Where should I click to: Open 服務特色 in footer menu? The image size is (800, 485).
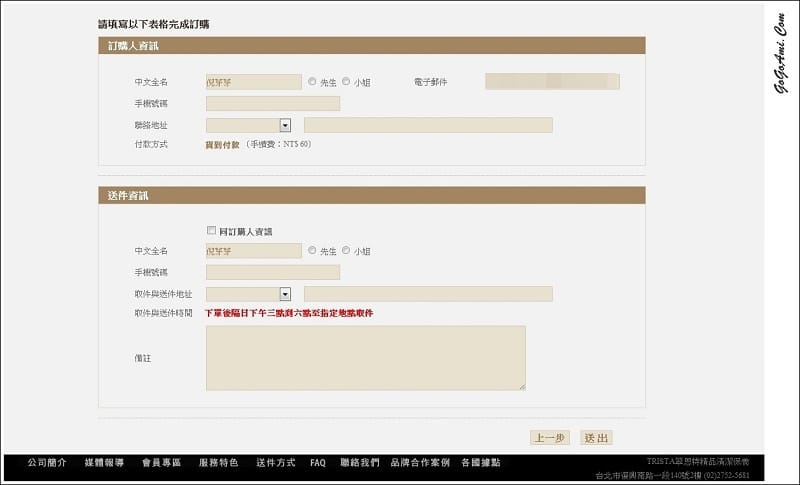(219, 463)
